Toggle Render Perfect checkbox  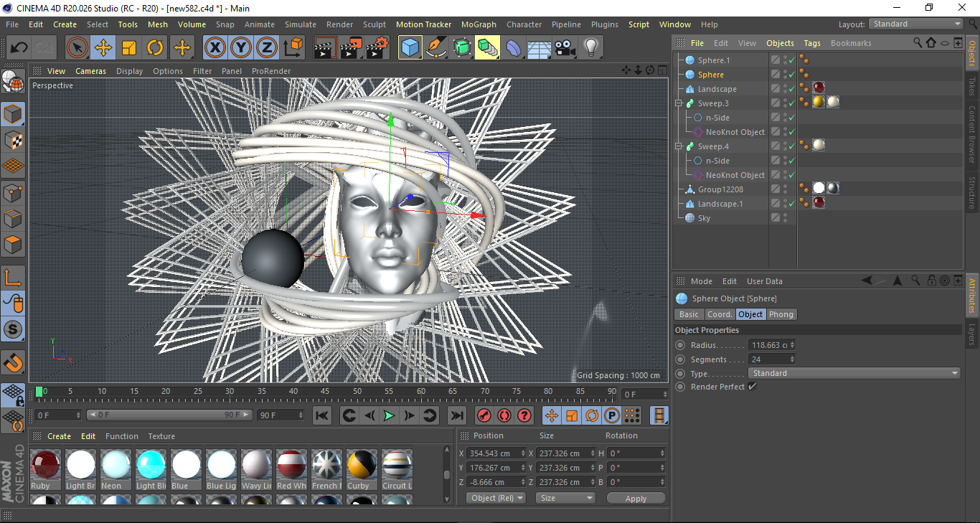(752, 387)
